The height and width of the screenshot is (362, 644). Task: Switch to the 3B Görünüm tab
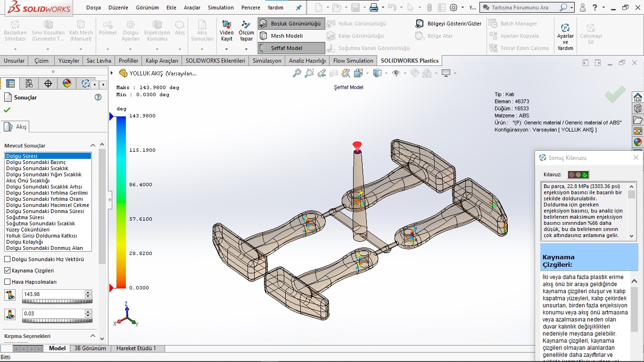[90, 348]
